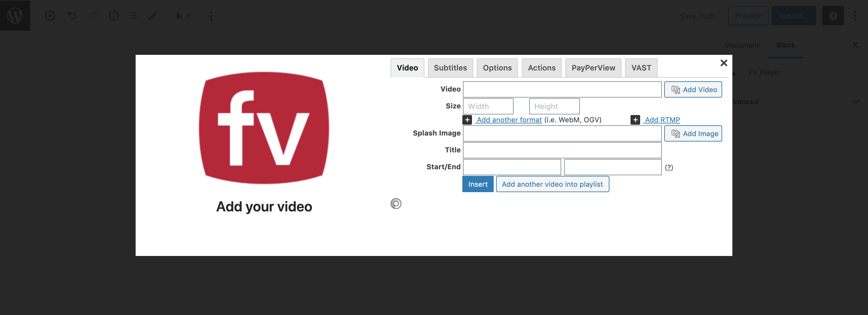The height and width of the screenshot is (315, 868).
Task: Focus the Title input field
Action: point(562,151)
